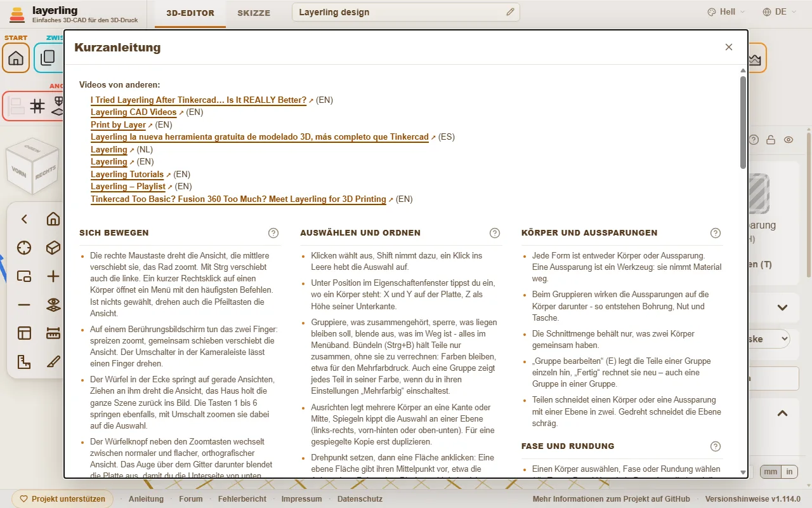Switch to the SKIZZE tab
Image resolution: width=812 pixels, height=508 pixels.
click(x=254, y=13)
